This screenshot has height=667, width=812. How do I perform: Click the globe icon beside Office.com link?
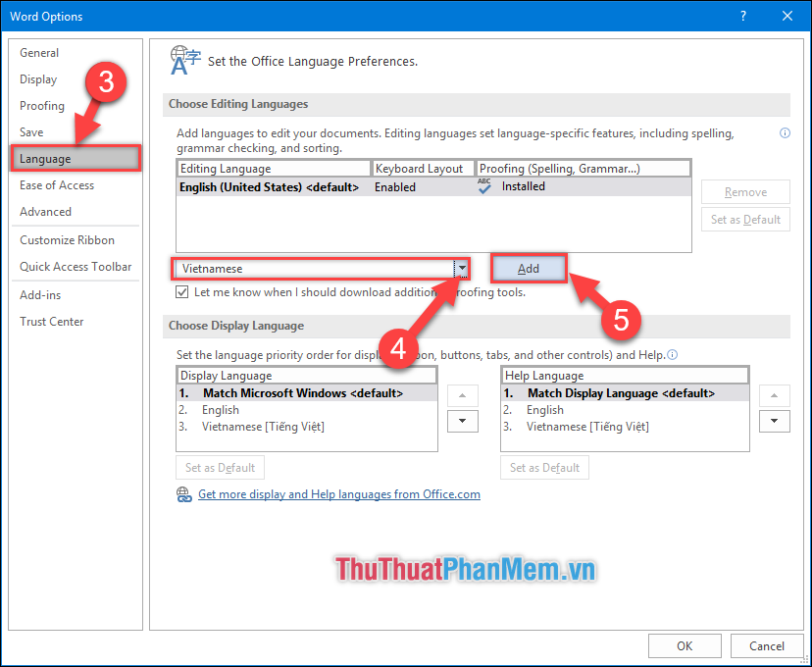pos(183,494)
